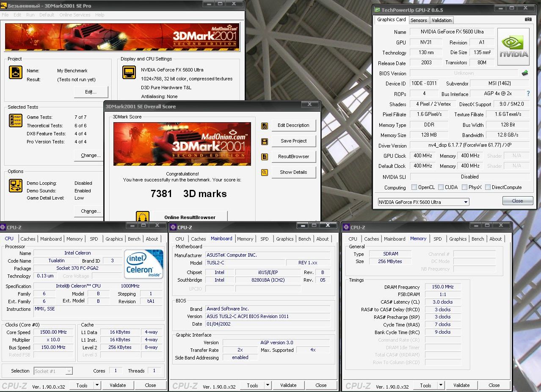
Task: Expand Tools arrow in Mainboard window
Action: coord(268,385)
